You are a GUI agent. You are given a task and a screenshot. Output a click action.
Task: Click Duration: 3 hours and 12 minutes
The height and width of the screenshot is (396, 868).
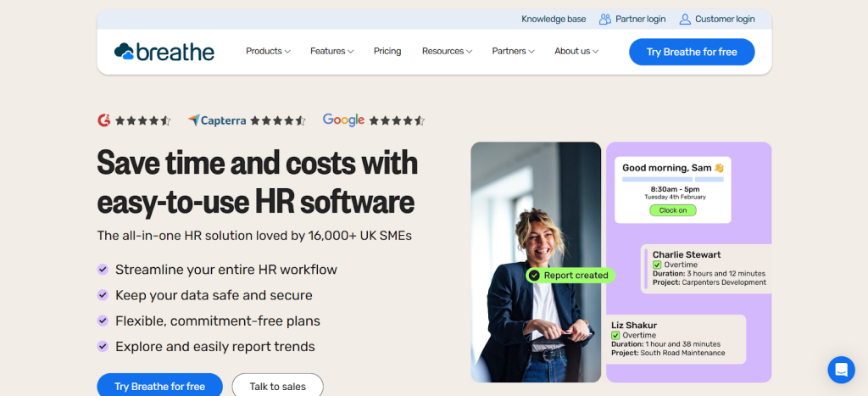(x=709, y=274)
